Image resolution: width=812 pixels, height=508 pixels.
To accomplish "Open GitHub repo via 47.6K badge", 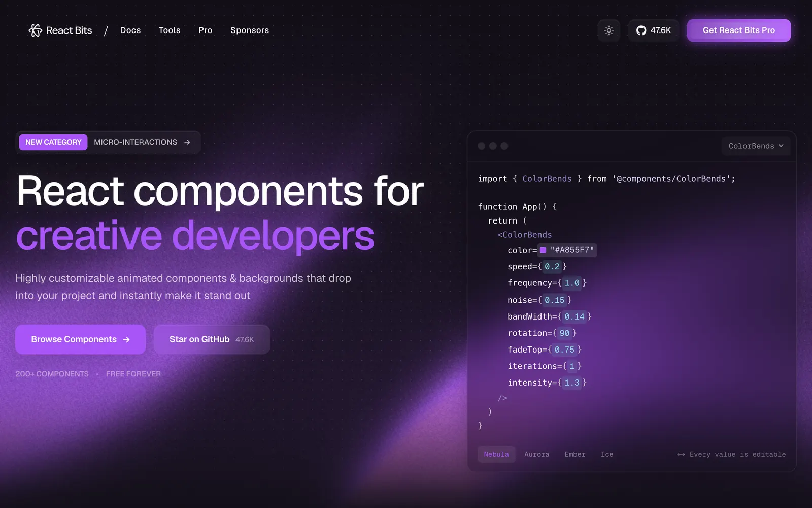I will pyautogui.click(x=653, y=30).
